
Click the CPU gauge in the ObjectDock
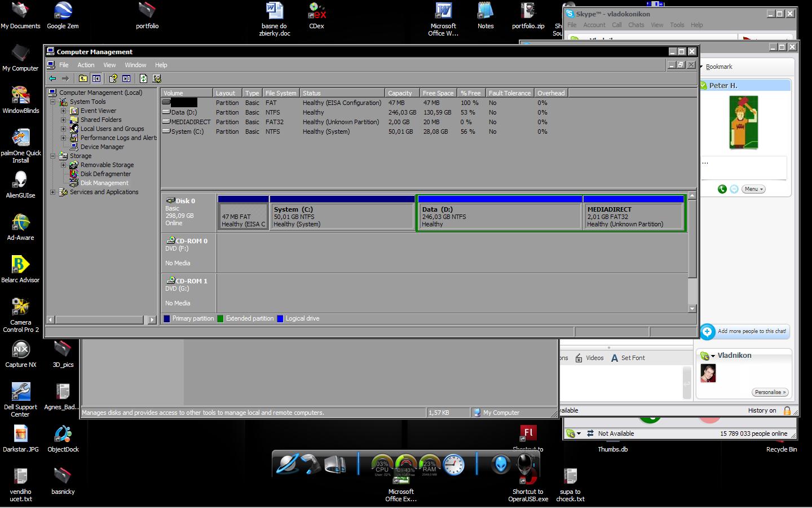(382, 465)
